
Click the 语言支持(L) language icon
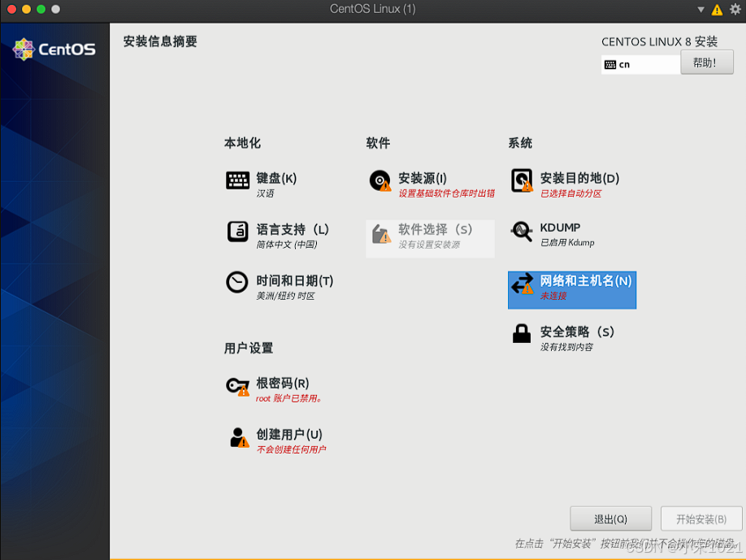(x=237, y=232)
